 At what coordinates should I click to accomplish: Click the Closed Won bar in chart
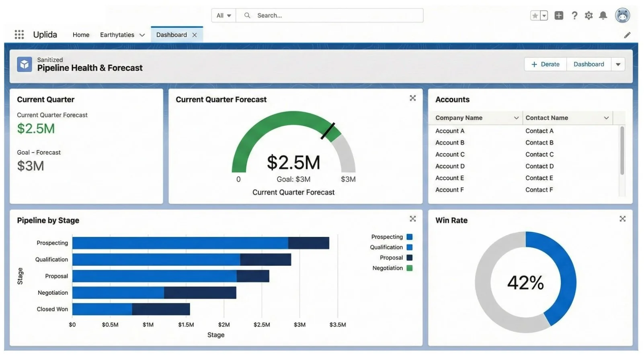131,309
